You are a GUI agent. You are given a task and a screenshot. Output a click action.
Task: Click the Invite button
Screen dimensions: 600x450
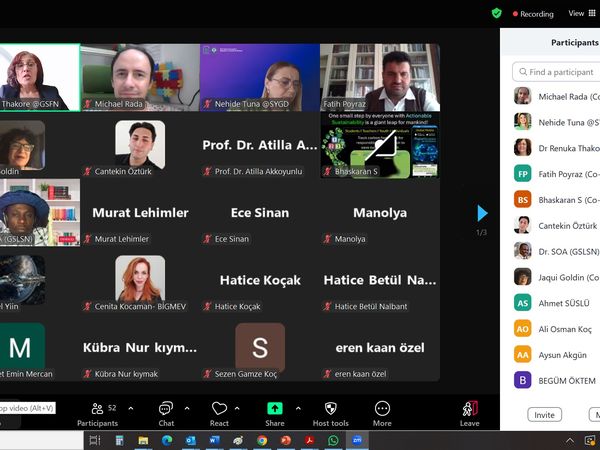point(545,415)
